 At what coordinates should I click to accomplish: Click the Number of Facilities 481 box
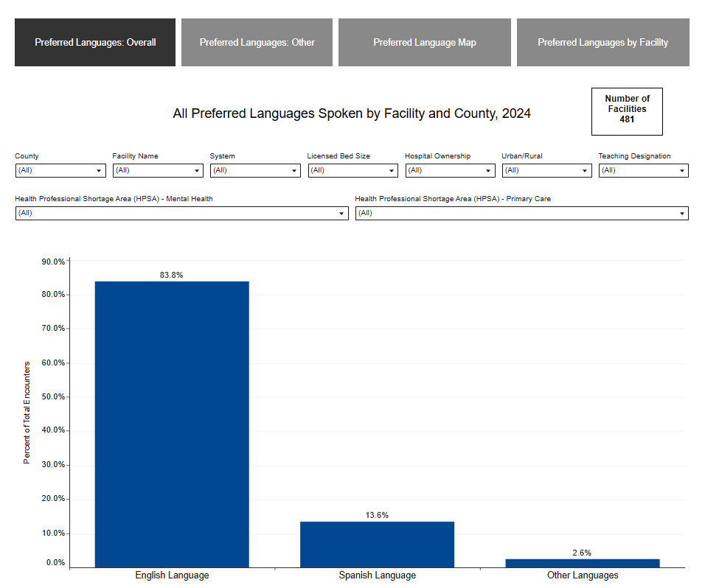click(x=627, y=111)
